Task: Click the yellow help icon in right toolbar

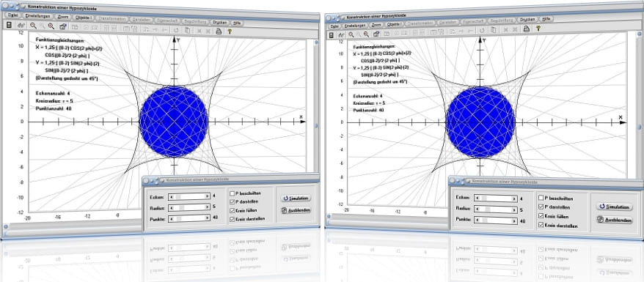Action: [538, 29]
